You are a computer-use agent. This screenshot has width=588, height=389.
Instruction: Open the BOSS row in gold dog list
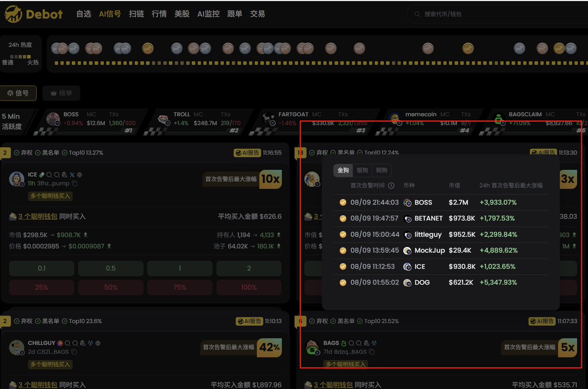coord(441,202)
